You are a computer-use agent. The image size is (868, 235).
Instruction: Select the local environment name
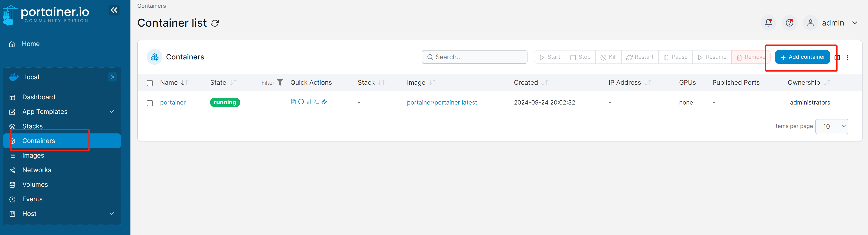point(32,77)
